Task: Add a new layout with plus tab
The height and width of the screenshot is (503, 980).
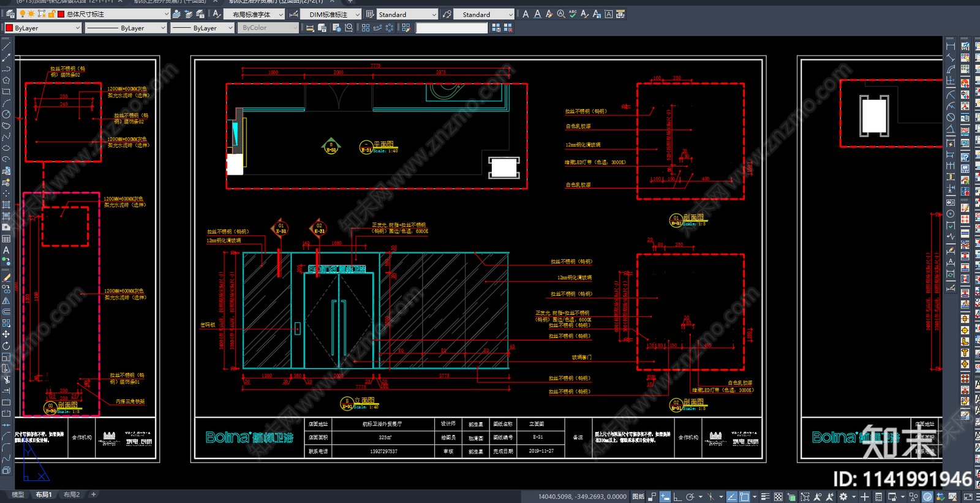Action: point(94,494)
